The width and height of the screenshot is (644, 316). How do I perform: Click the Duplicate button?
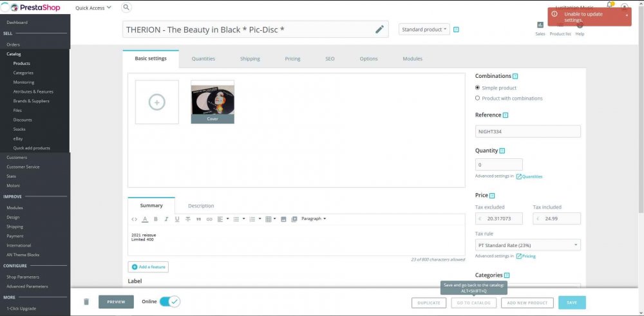429,303
